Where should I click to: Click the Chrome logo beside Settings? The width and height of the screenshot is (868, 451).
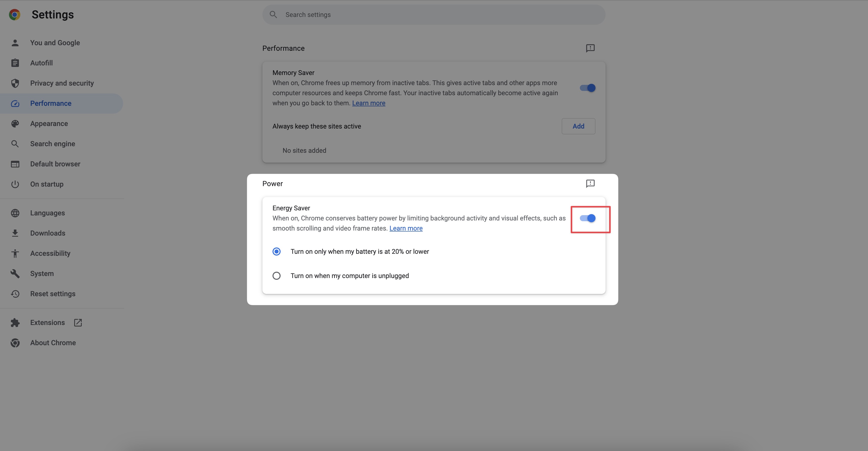point(14,14)
